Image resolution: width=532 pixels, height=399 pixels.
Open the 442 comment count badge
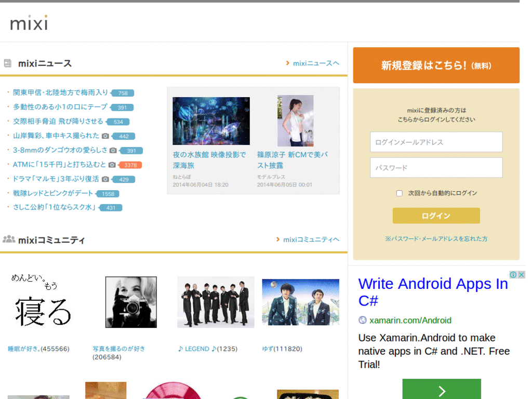(x=124, y=137)
